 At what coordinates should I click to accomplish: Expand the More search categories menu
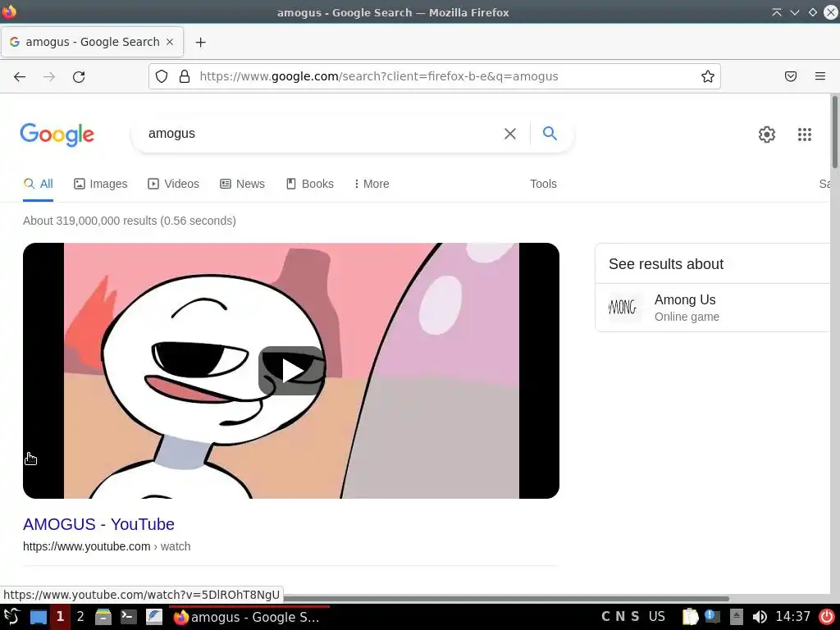(x=372, y=184)
